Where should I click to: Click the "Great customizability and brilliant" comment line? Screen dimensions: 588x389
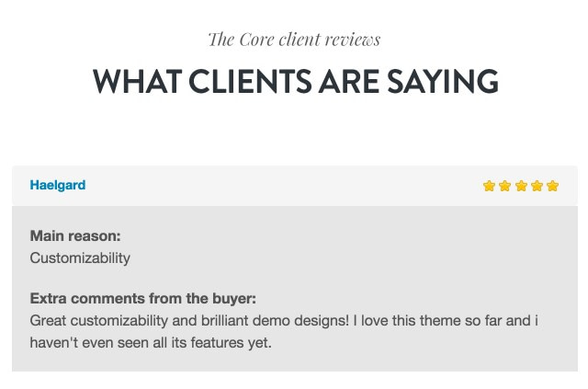(284, 321)
